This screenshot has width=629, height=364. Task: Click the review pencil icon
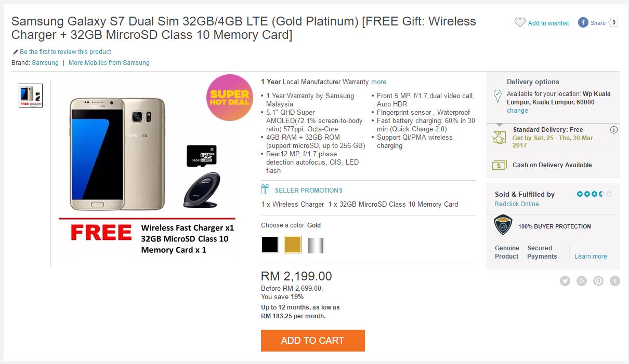15,52
